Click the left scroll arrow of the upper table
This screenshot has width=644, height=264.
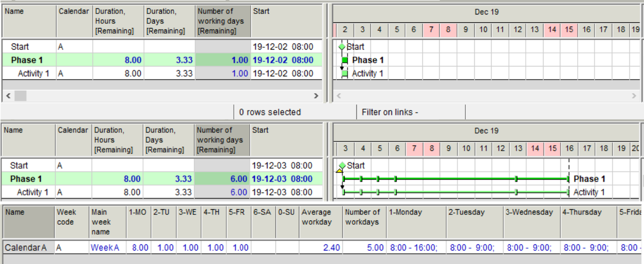pos(8,95)
